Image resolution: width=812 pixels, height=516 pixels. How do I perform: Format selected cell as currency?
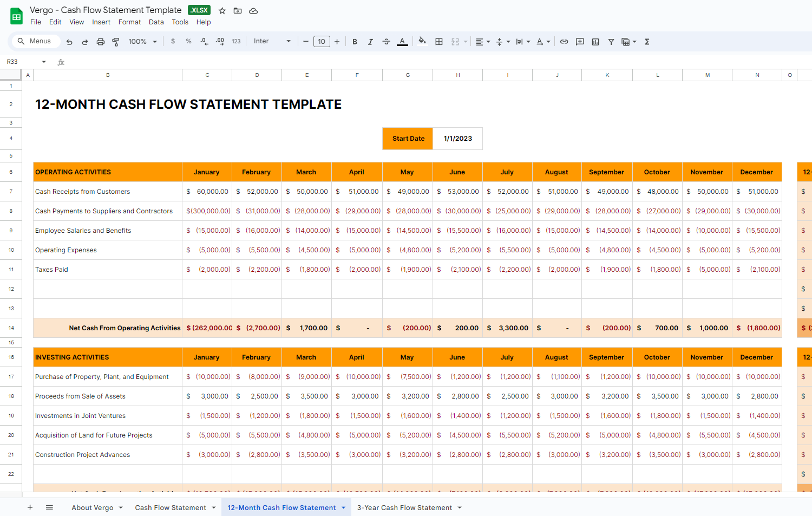click(173, 41)
